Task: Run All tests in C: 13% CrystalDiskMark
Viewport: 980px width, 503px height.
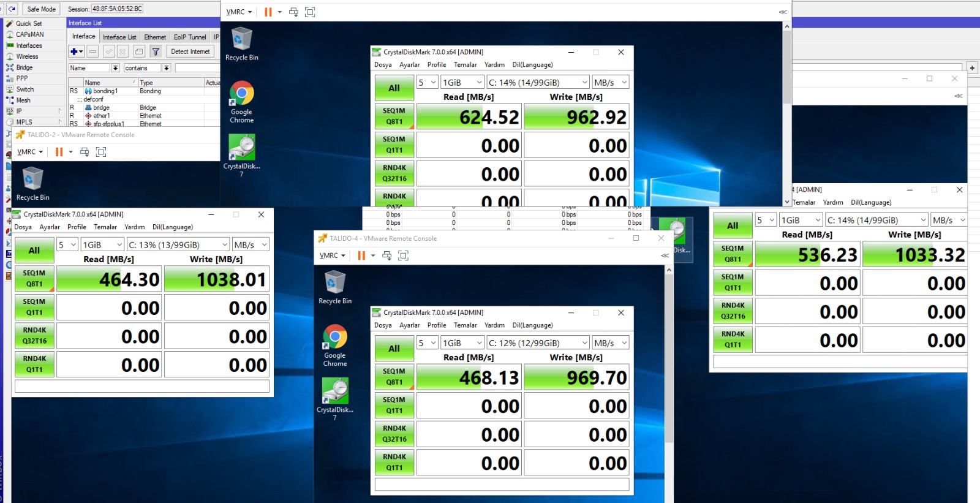Action: (34, 250)
